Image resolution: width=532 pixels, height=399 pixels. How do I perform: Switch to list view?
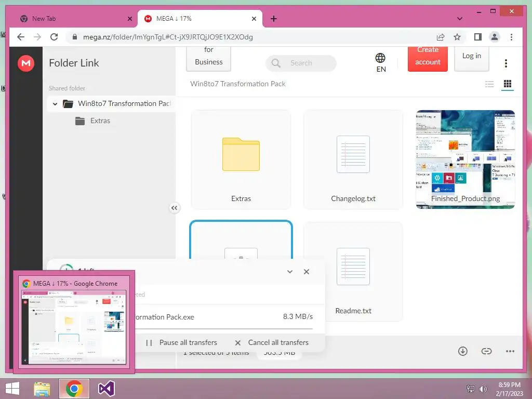(x=489, y=84)
